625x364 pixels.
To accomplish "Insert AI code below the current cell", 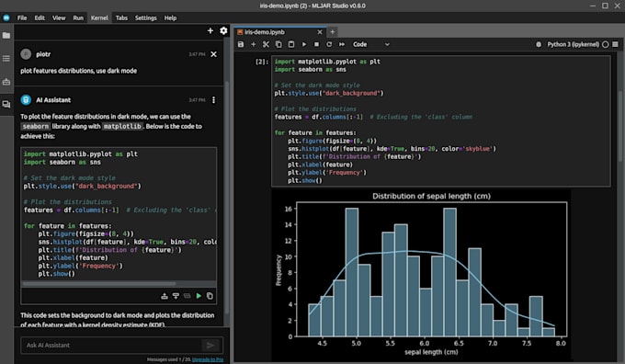I will tap(176, 296).
